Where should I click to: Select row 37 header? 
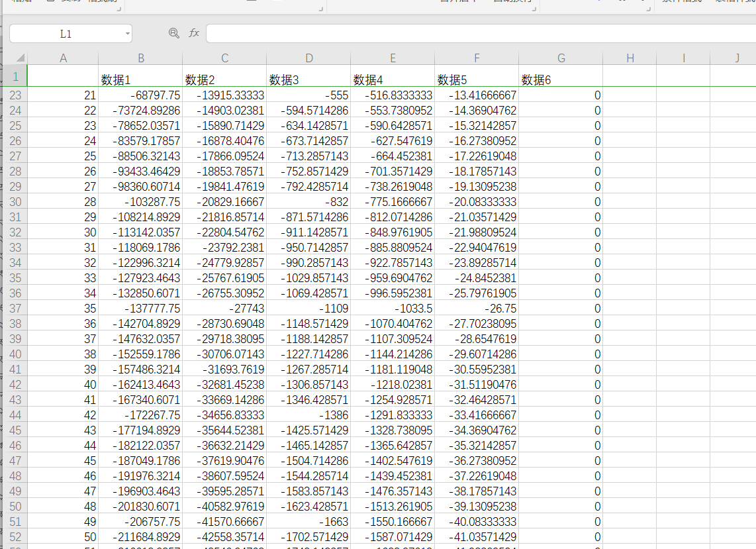(15, 309)
